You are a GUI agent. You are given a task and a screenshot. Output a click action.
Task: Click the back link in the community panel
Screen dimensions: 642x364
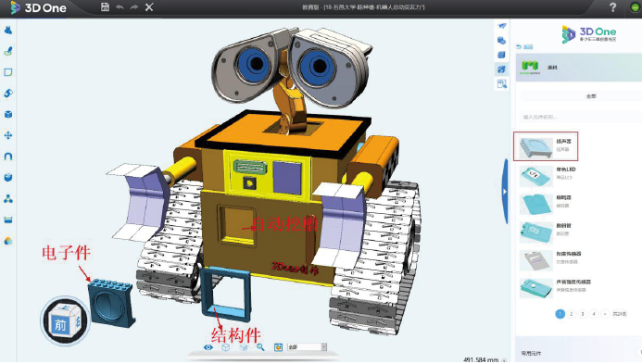coord(524,46)
